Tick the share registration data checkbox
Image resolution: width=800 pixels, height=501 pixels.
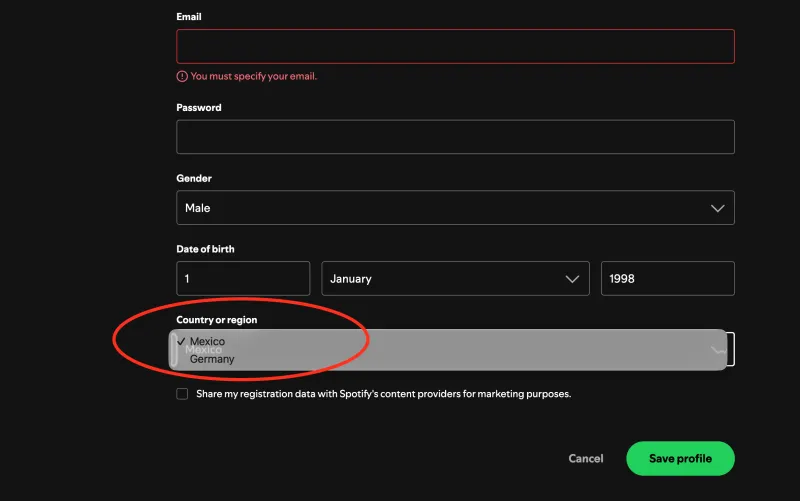point(182,394)
